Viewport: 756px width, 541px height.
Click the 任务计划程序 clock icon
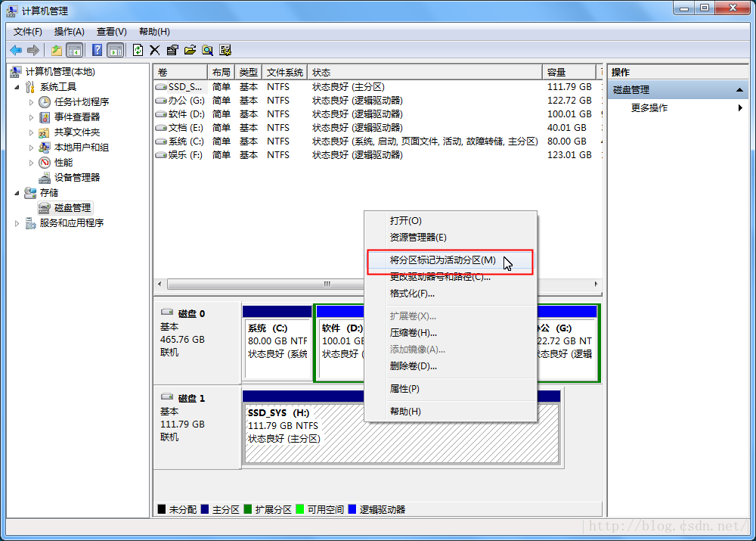click(45, 102)
